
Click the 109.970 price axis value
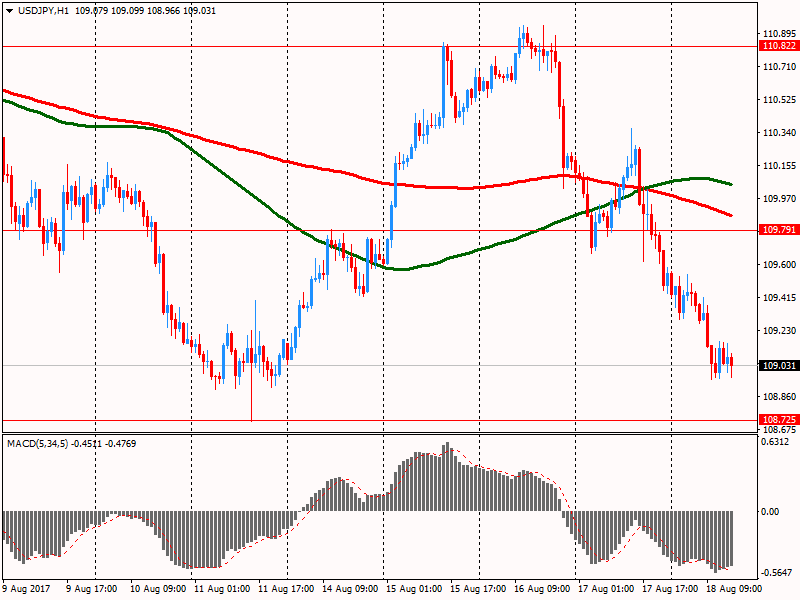click(x=779, y=198)
